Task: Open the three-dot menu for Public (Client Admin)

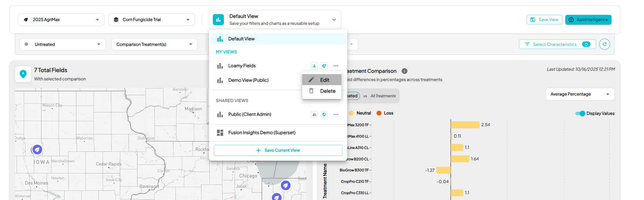Action: tap(335, 114)
